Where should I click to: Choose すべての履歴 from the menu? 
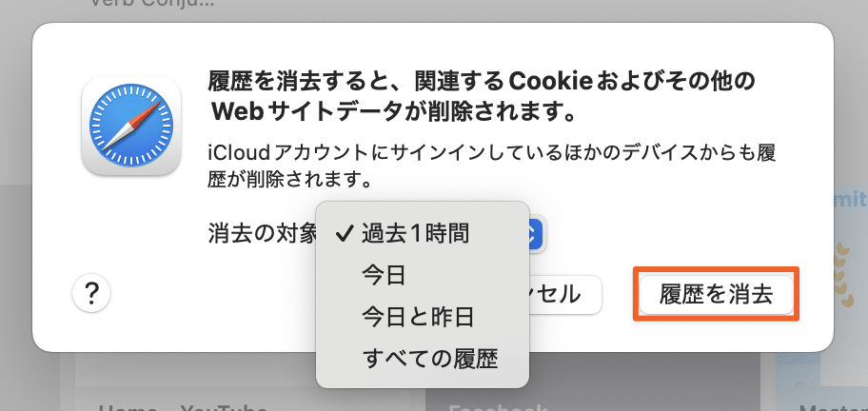(x=430, y=359)
